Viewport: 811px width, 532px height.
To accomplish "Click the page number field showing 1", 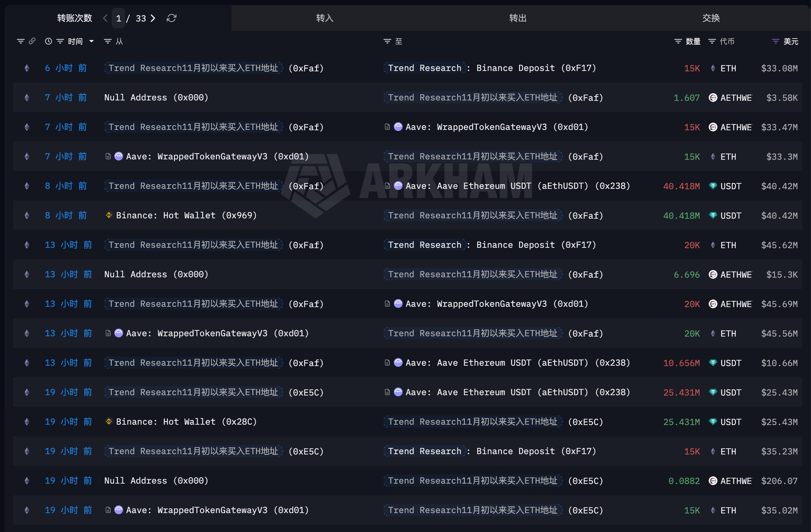I will point(119,19).
